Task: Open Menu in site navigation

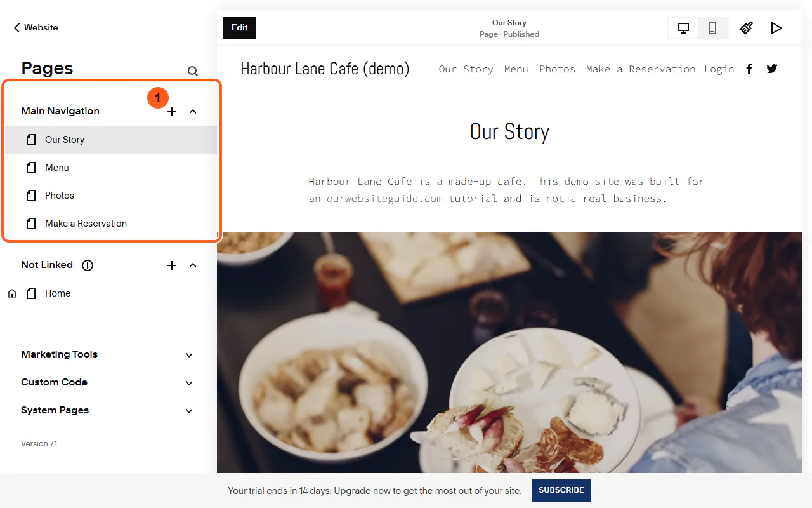Action: (516, 69)
